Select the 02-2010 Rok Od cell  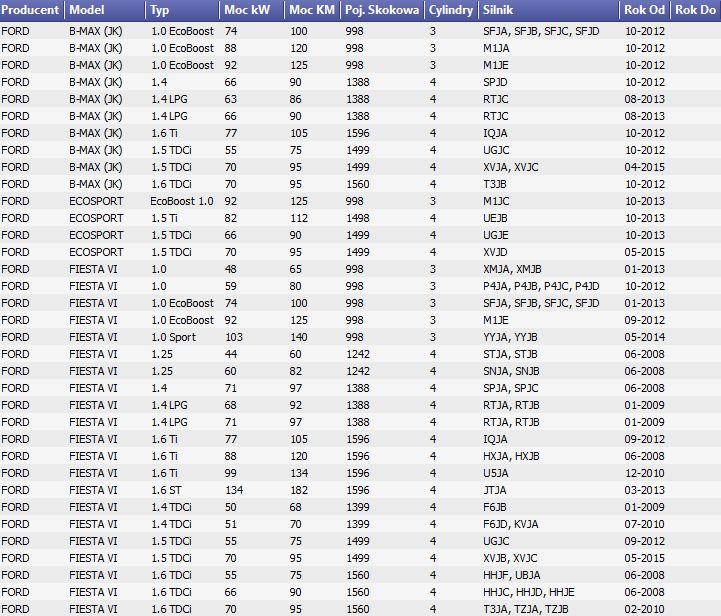(x=644, y=610)
